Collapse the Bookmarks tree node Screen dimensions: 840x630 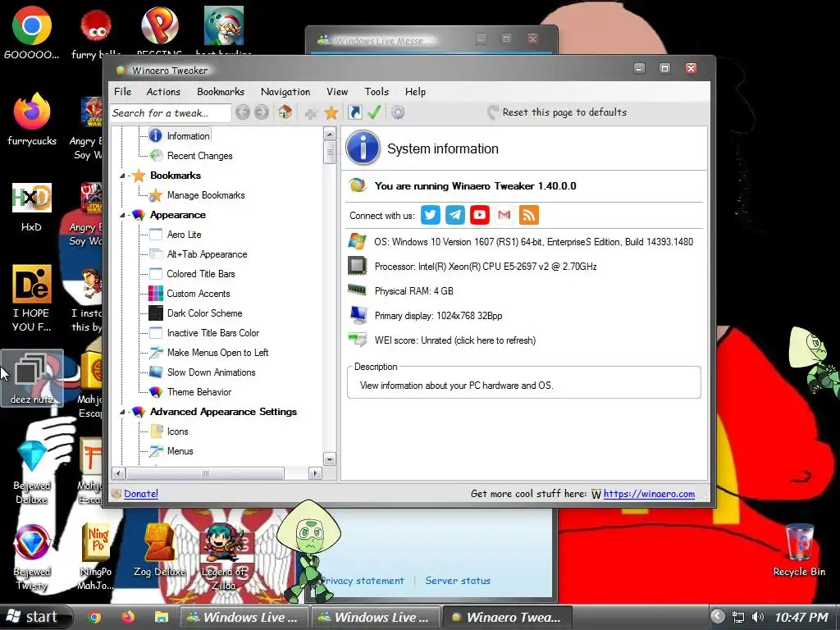click(122, 176)
